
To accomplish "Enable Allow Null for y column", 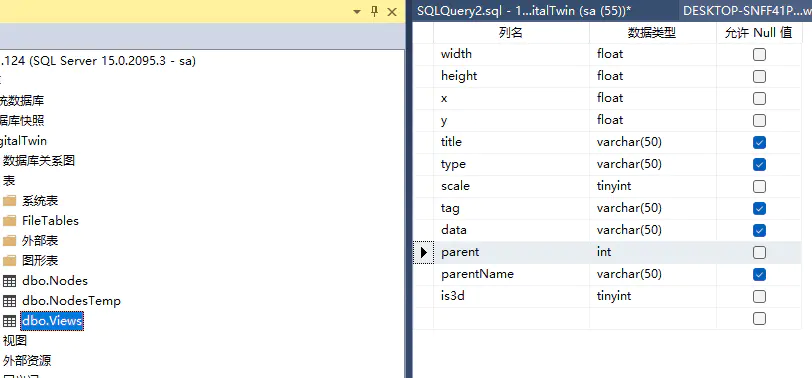I will pos(759,121).
